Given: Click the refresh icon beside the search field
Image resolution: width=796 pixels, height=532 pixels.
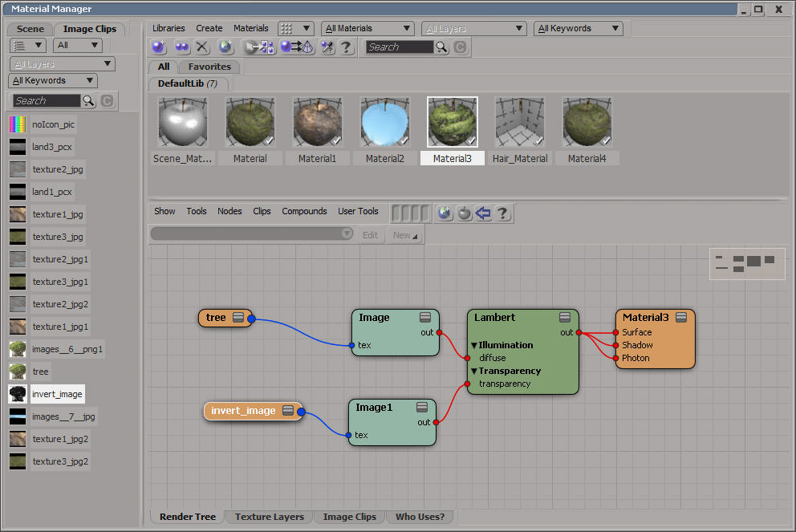Looking at the screenshot, I should [458, 47].
